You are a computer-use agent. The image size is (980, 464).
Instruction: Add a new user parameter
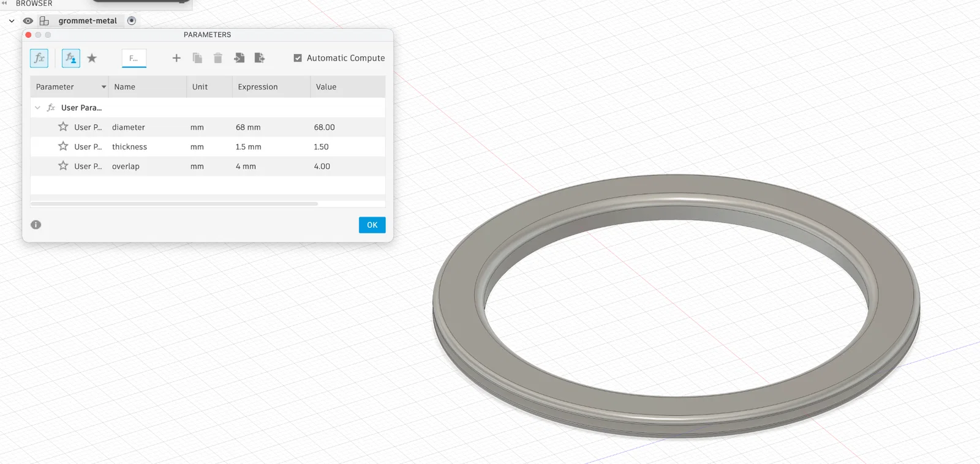176,58
